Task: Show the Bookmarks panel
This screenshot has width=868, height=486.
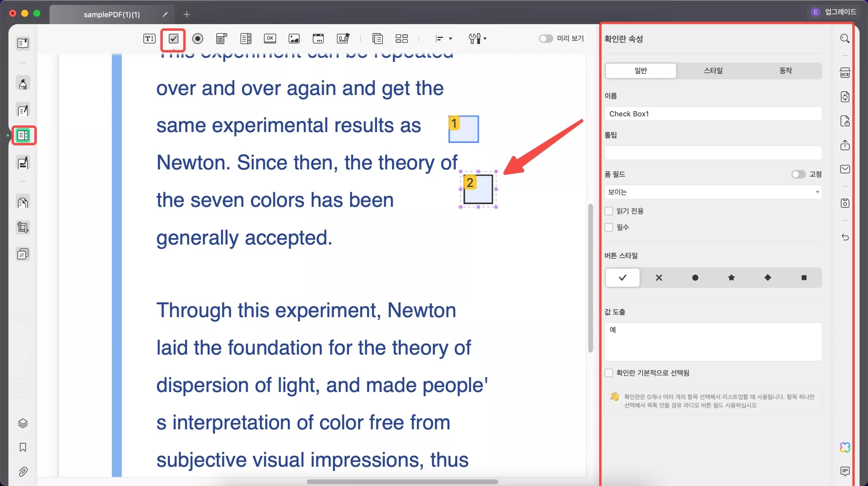Action: pos(23,447)
